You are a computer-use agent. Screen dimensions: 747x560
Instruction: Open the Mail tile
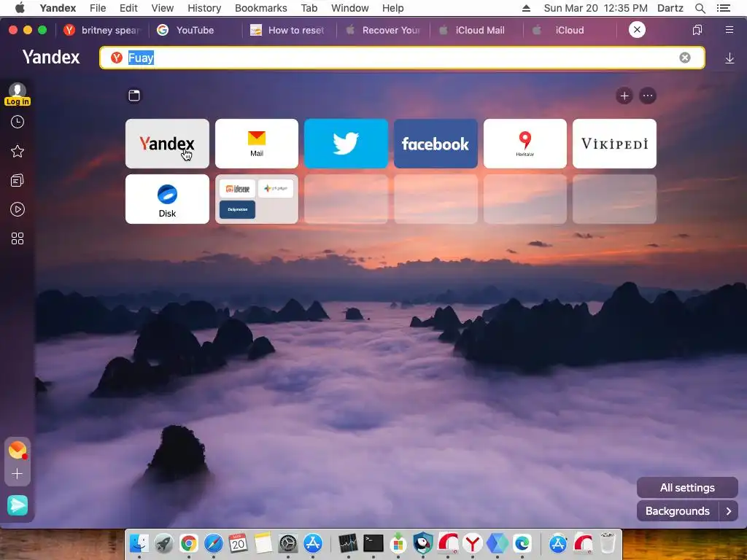pyautogui.click(x=257, y=144)
